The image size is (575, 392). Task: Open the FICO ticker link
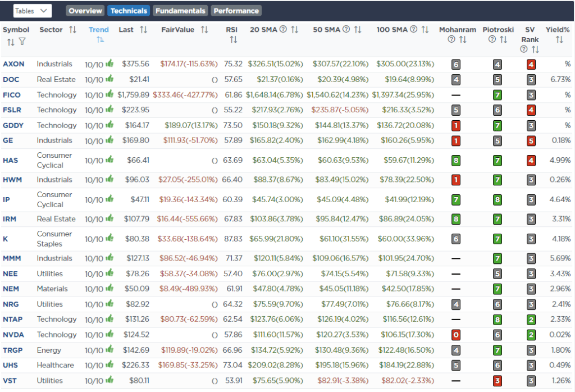11,94
